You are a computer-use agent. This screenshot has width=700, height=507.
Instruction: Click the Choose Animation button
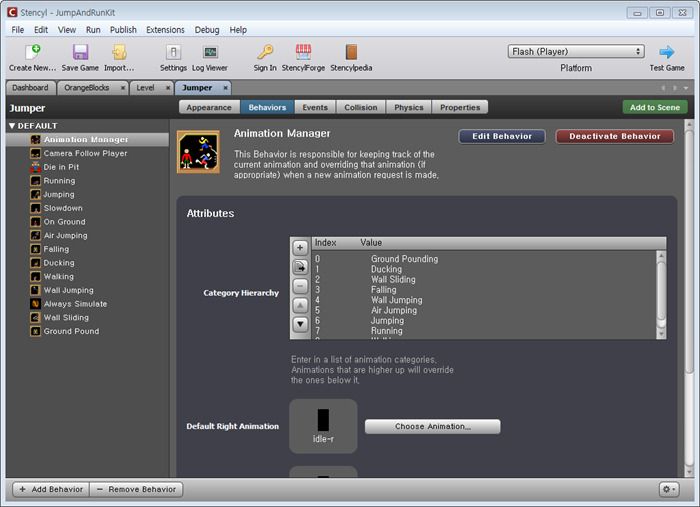tap(432, 426)
